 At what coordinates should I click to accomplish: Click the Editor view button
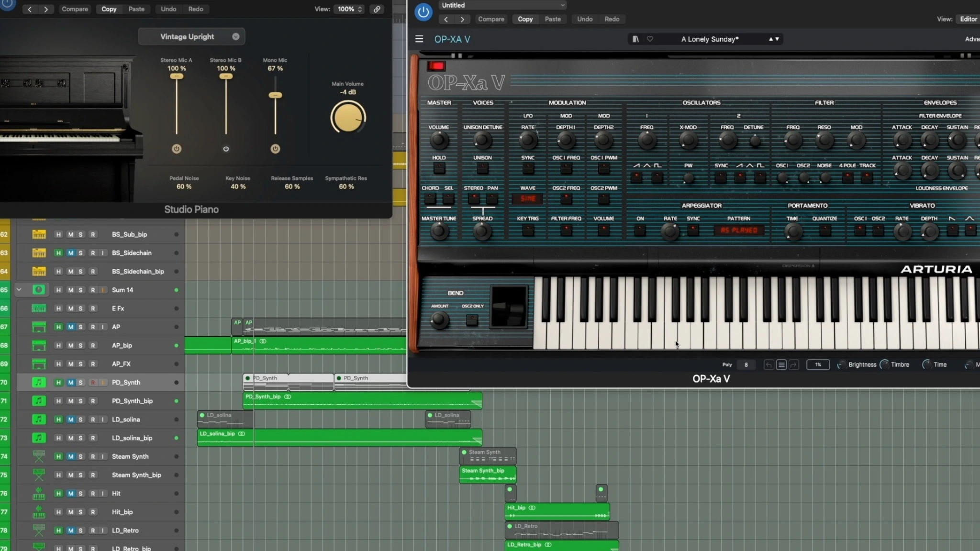pyautogui.click(x=968, y=19)
